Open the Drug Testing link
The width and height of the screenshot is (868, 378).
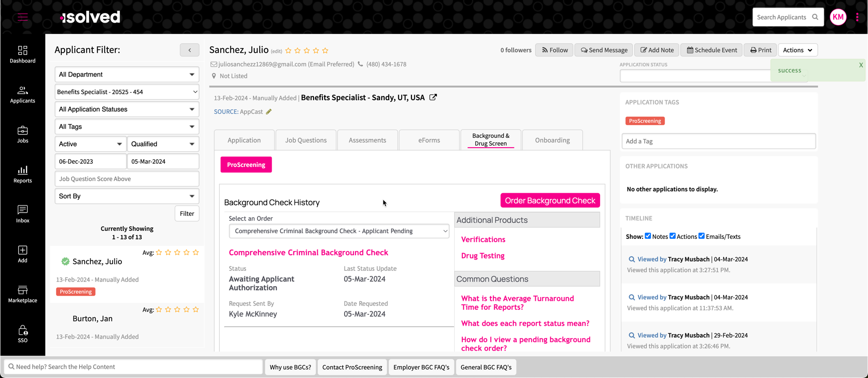click(x=482, y=256)
